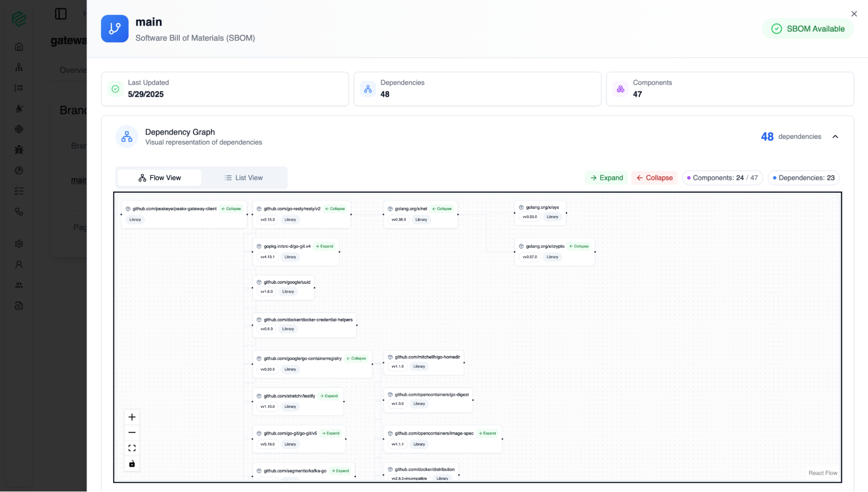Click the target icon in sidebar
The height and width of the screenshot is (492, 868).
coord(19,129)
